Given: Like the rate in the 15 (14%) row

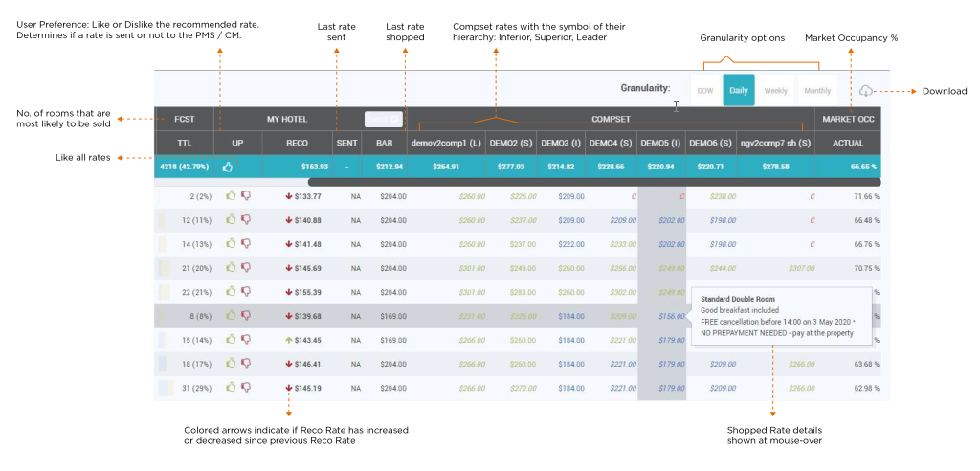Looking at the screenshot, I should coord(232,338).
